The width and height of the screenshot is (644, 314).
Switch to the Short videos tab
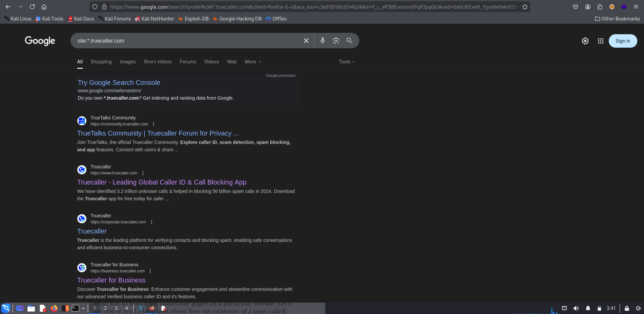click(x=158, y=62)
